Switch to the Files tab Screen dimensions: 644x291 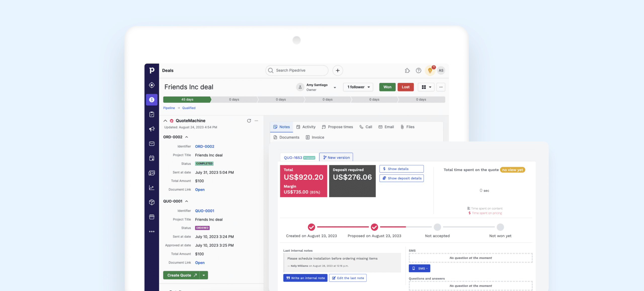[x=407, y=127]
